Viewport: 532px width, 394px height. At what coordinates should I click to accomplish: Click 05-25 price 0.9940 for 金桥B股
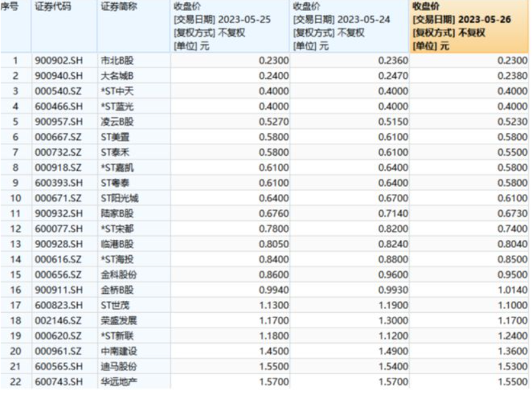tap(274, 290)
